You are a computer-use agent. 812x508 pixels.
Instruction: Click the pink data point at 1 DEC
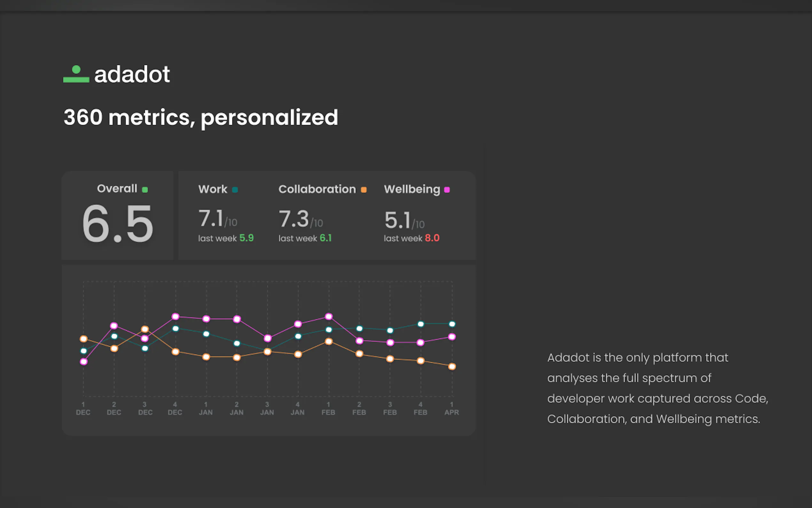tap(83, 362)
